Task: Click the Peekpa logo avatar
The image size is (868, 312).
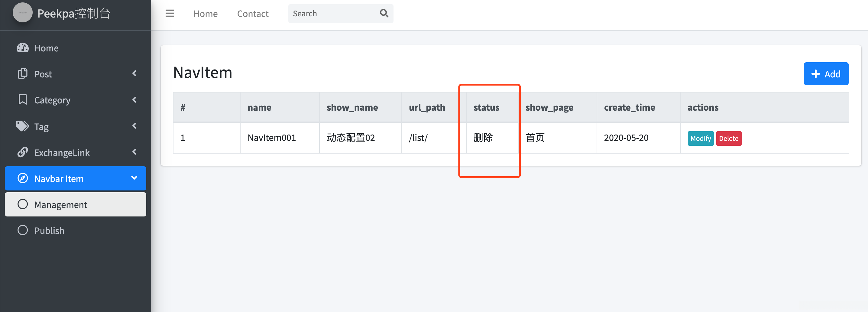Action: point(23,13)
